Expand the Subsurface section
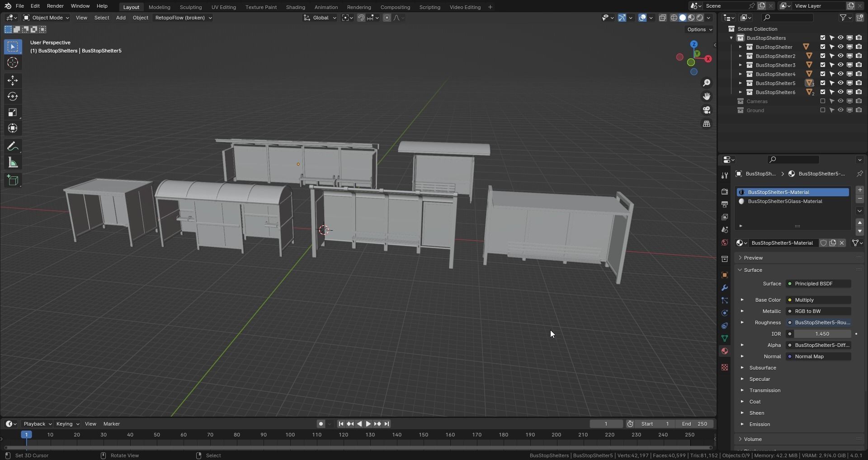The image size is (868, 460). (763, 368)
